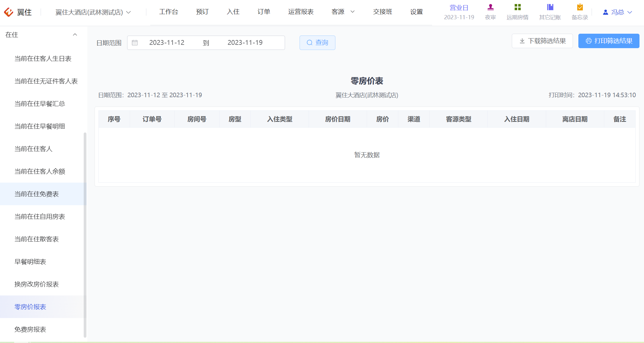This screenshot has width=644, height=343.
Task: Click the end date 2023-11-19 field
Action: [x=245, y=43]
